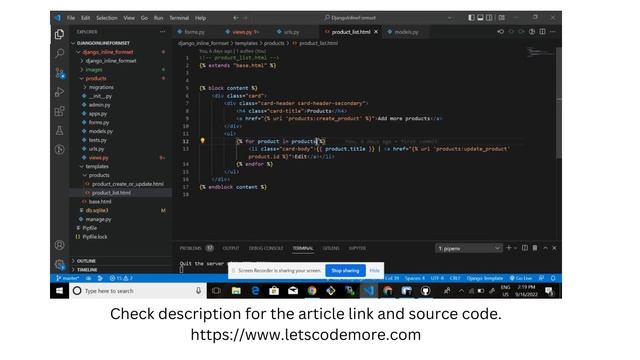Click the Django Template language mode
Screen dimensions: 640x360
click(x=485, y=278)
